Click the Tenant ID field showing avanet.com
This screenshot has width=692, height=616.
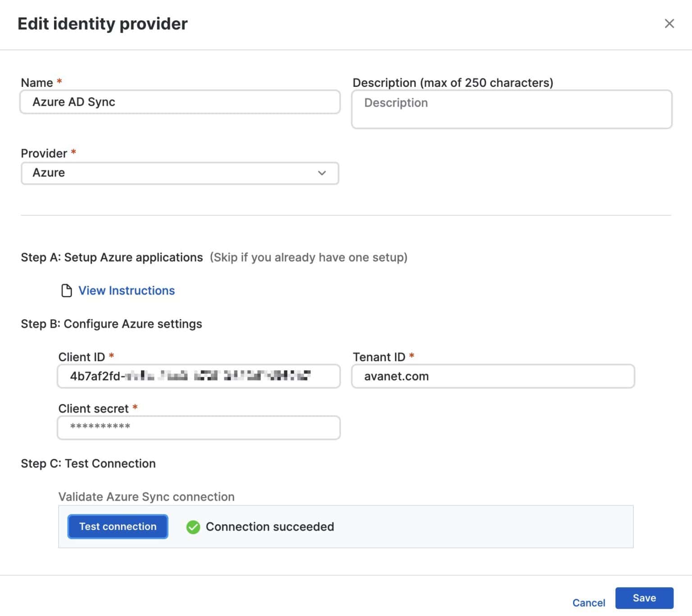point(492,376)
